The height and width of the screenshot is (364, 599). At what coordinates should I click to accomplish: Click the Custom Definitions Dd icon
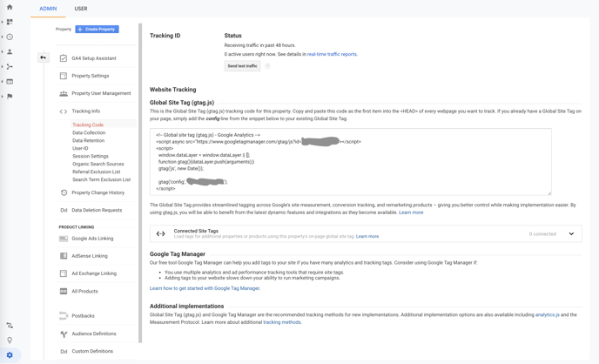click(x=64, y=352)
